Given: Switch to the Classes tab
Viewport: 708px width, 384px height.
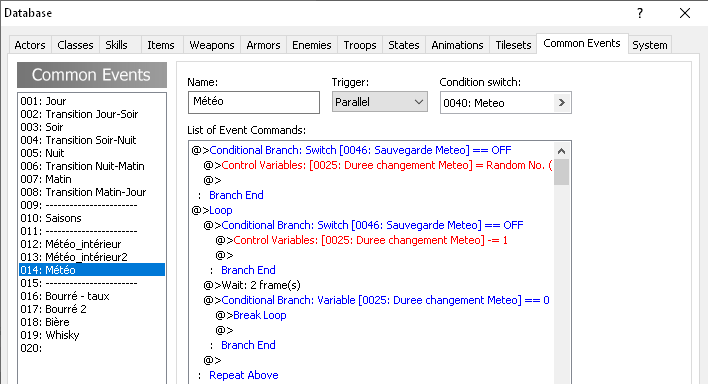Looking at the screenshot, I should point(75,45).
